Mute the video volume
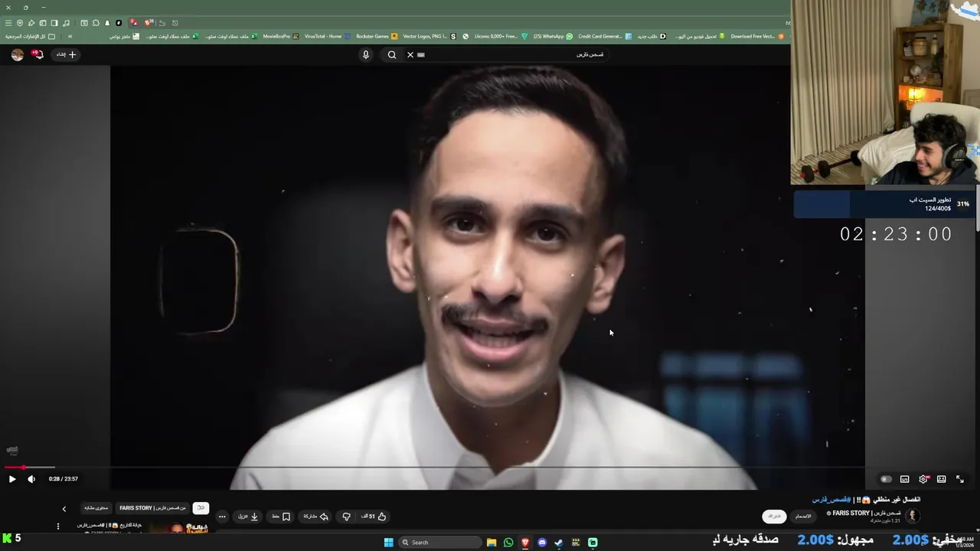 tap(31, 479)
